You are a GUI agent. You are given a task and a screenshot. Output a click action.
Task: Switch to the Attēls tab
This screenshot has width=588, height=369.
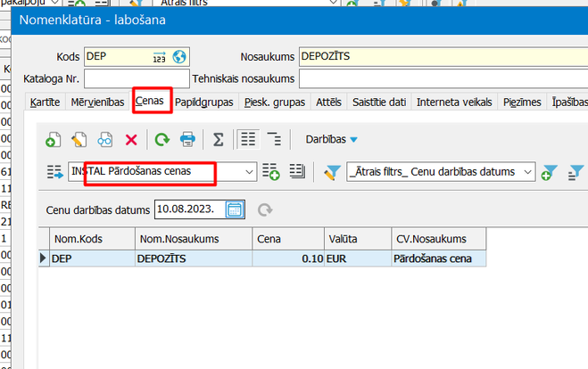tap(328, 102)
